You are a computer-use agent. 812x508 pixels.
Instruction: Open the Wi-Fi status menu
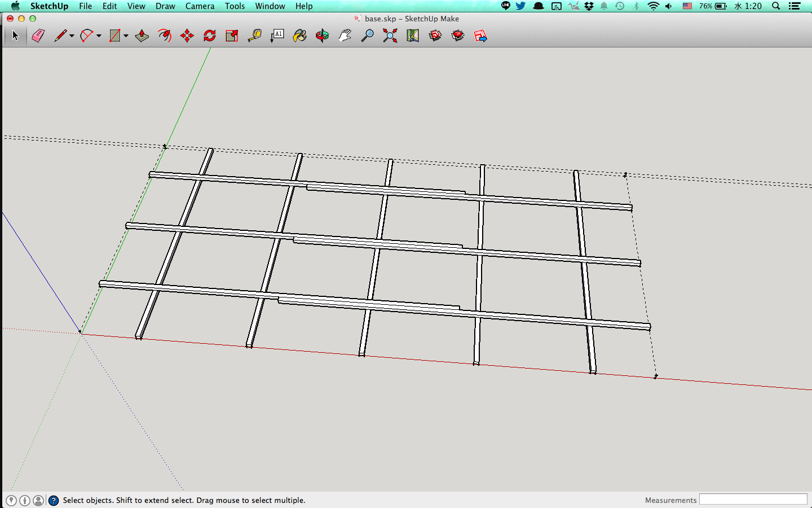coord(653,6)
